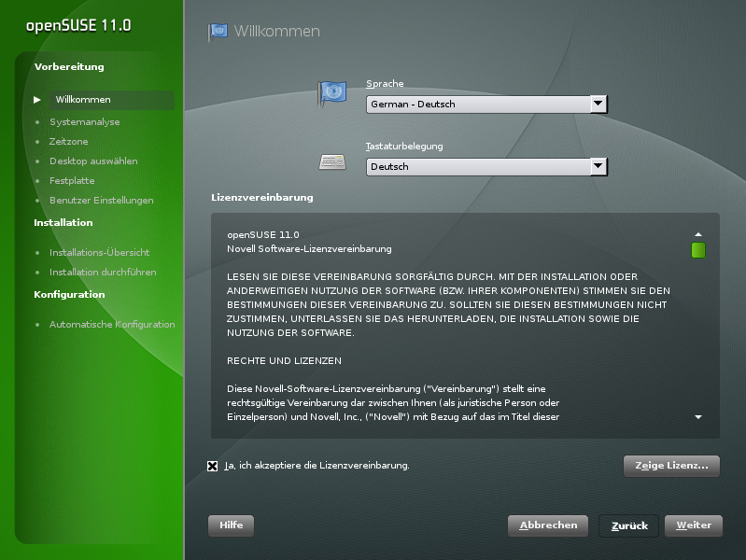
Task: Click the arrow of the Deutsch keyboard combo box
Action: 598,166
